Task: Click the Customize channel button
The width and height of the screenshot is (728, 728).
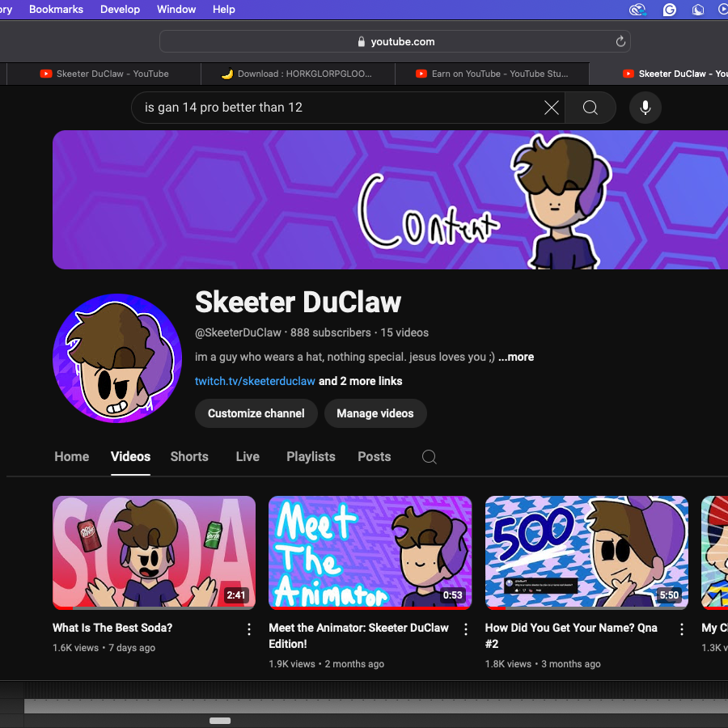Action: (x=256, y=413)
